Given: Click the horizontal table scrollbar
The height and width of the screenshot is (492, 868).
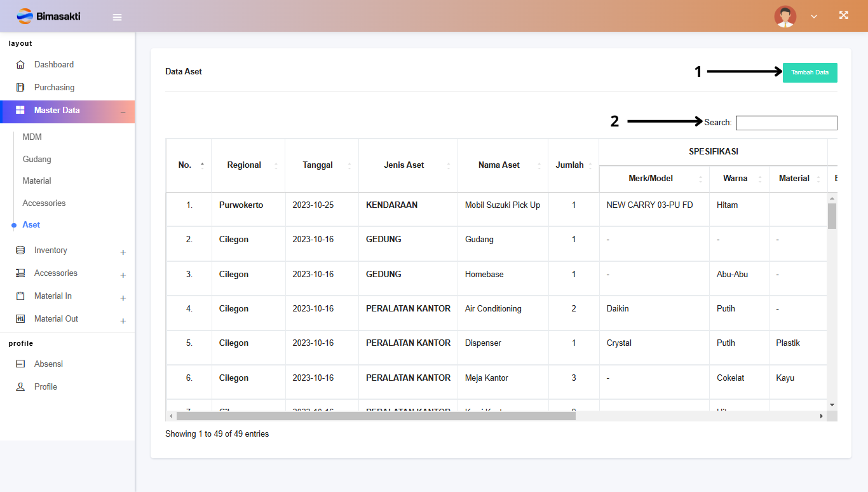Looking at the screenshot, I should coord(376,416).
